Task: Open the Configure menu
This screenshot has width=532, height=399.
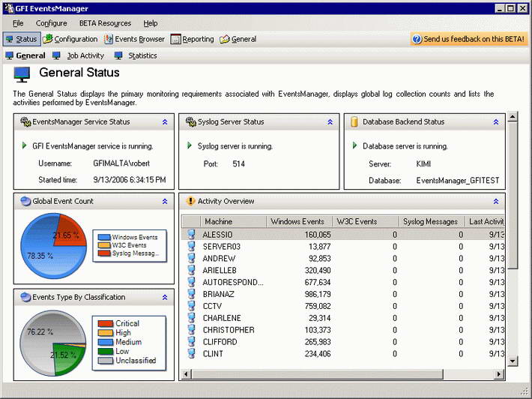Action: (x=51, y=23)
